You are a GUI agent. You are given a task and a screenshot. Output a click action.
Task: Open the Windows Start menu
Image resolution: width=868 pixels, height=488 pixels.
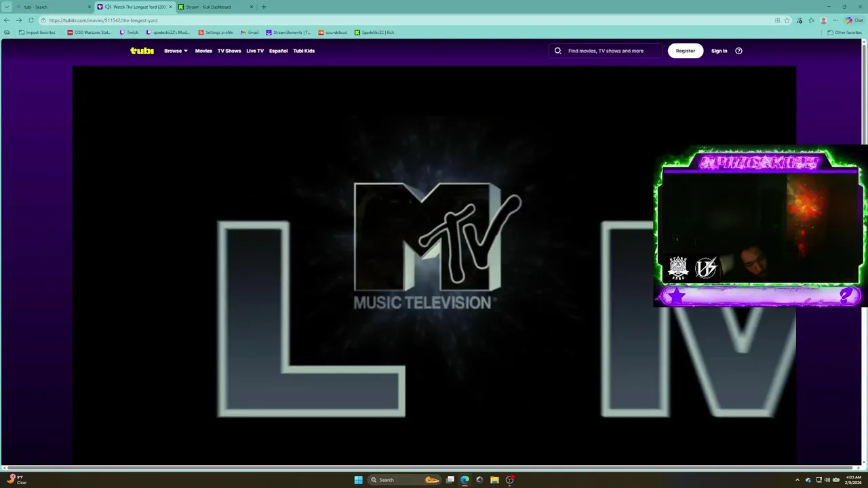click(x=358, y=480)
